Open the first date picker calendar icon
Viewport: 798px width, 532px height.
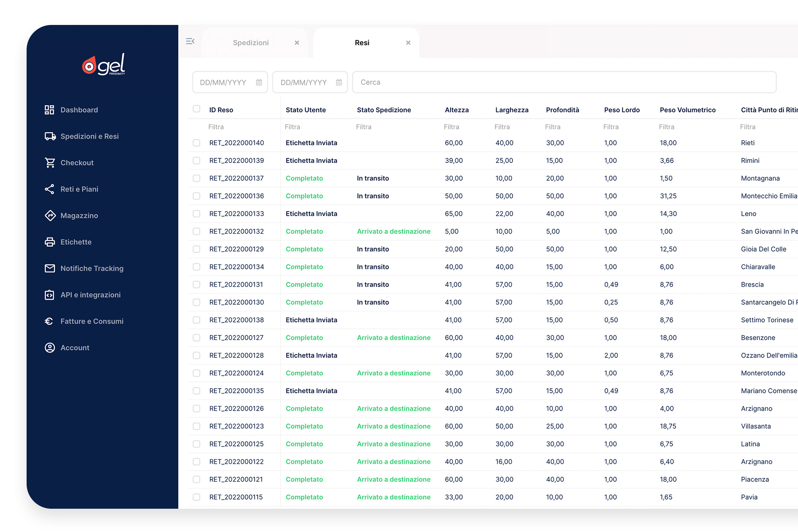pos(259,82)
